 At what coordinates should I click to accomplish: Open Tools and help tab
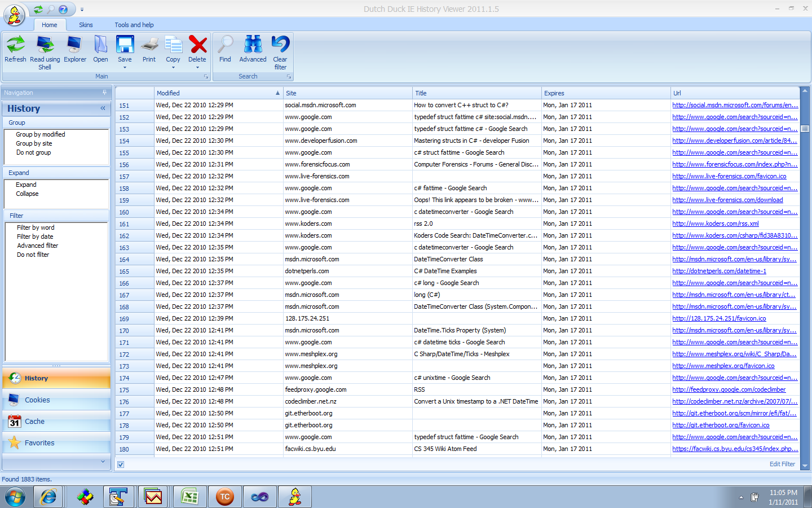coord(134,25)
